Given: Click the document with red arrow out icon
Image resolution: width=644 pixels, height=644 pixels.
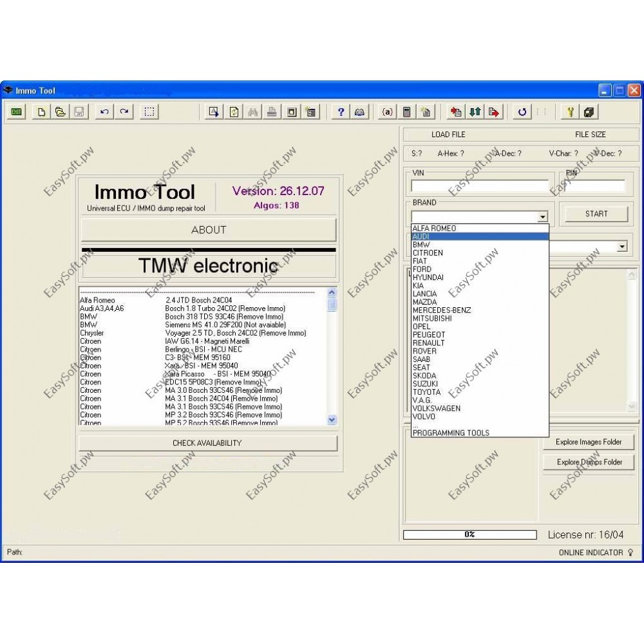Looking at the screenshot, I should tap(494, 111).
